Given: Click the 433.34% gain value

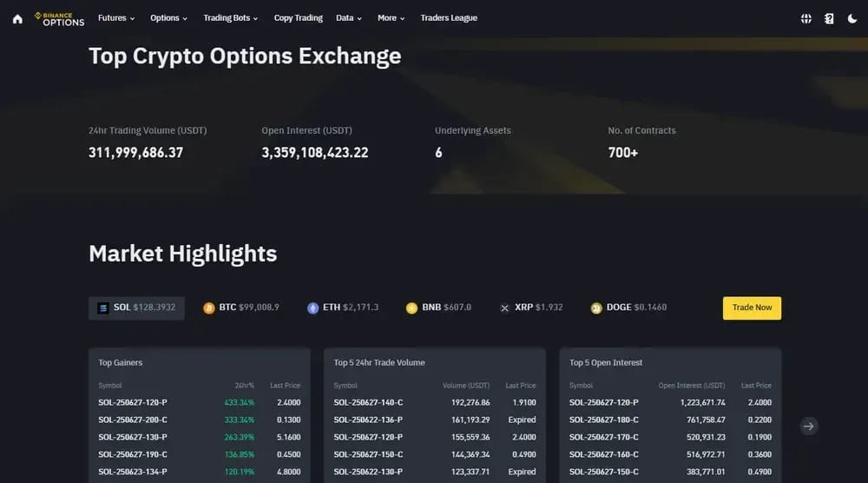Looking at the screenshot, I should click(x=240, y=403).
